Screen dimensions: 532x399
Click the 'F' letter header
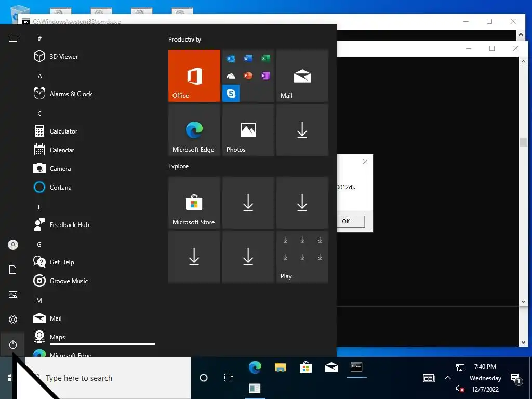[x=39, y=207]
